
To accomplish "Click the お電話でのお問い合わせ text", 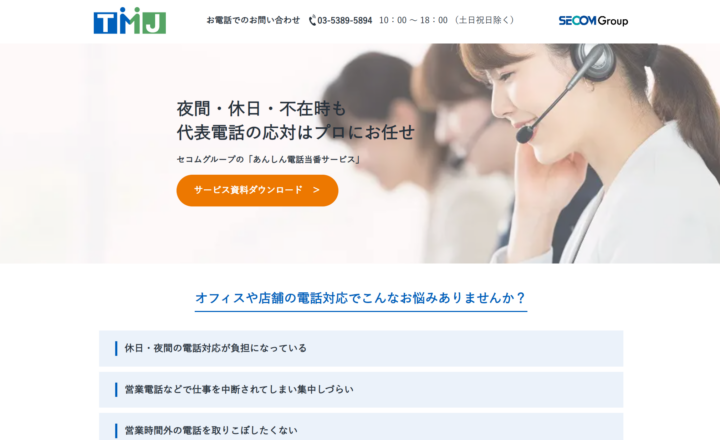I will [253, 20].
